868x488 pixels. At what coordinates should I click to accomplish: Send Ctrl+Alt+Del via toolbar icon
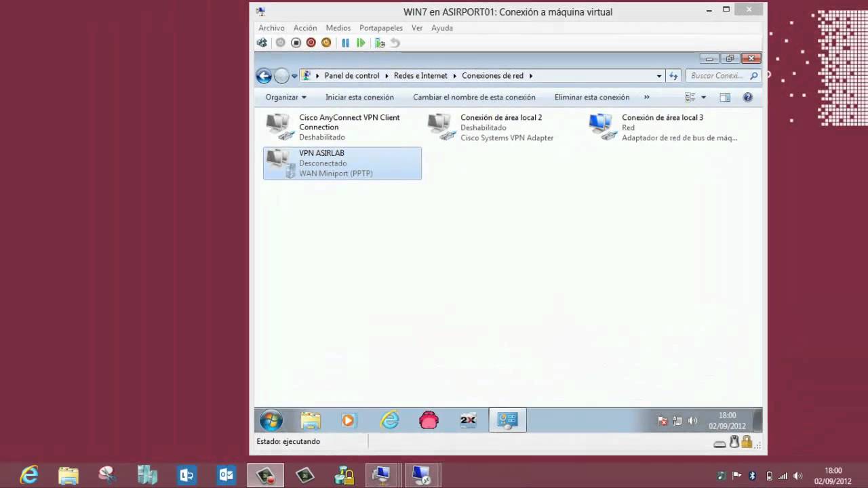tap(262, 43)
